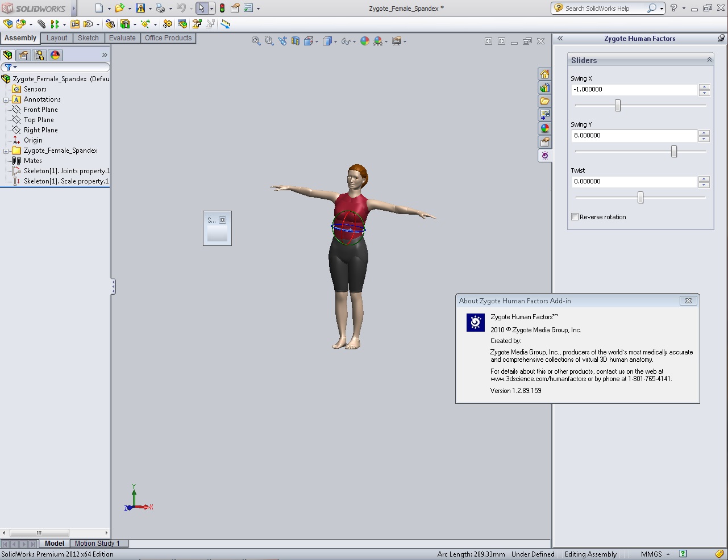728x560 pixels.
Task: Increment the Swing Y value stepper up
Action: (x=705, y=133)
